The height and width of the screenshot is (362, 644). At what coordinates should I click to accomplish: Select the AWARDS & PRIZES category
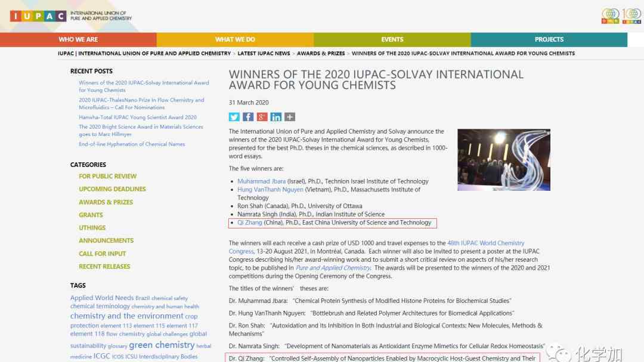pyautogui.click(x=106, y=202)
